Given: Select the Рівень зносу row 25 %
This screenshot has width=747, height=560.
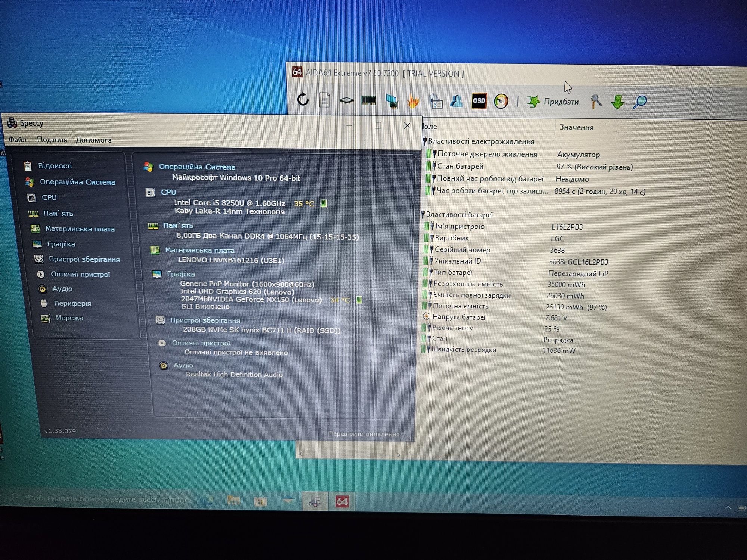Looking at the screenshot, I should [x=490, y=328].
